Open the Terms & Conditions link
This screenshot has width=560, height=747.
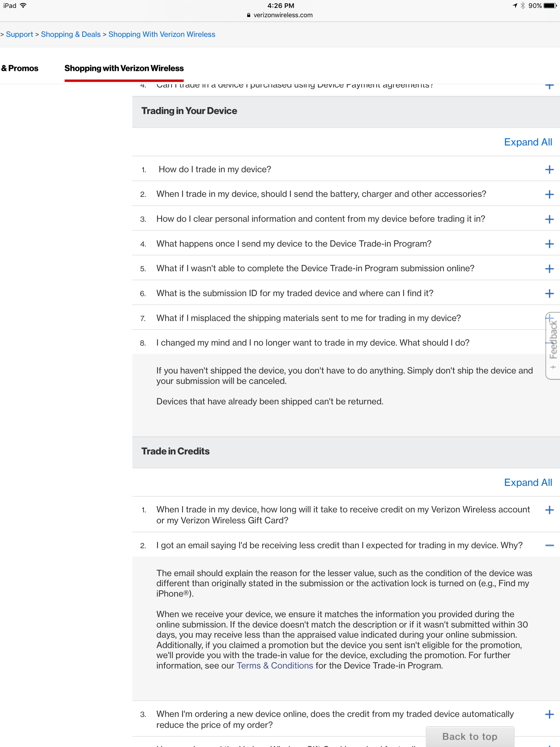[x=275, y=666]
